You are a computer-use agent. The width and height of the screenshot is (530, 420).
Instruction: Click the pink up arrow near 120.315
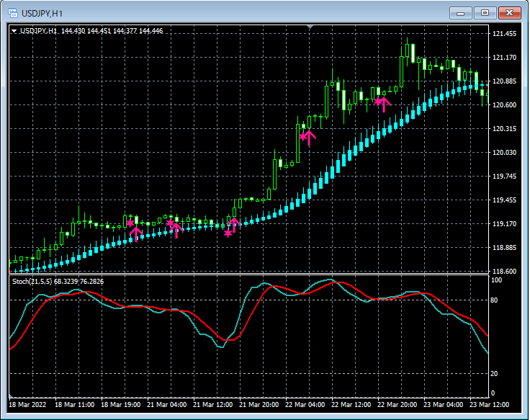click(310, 136)
